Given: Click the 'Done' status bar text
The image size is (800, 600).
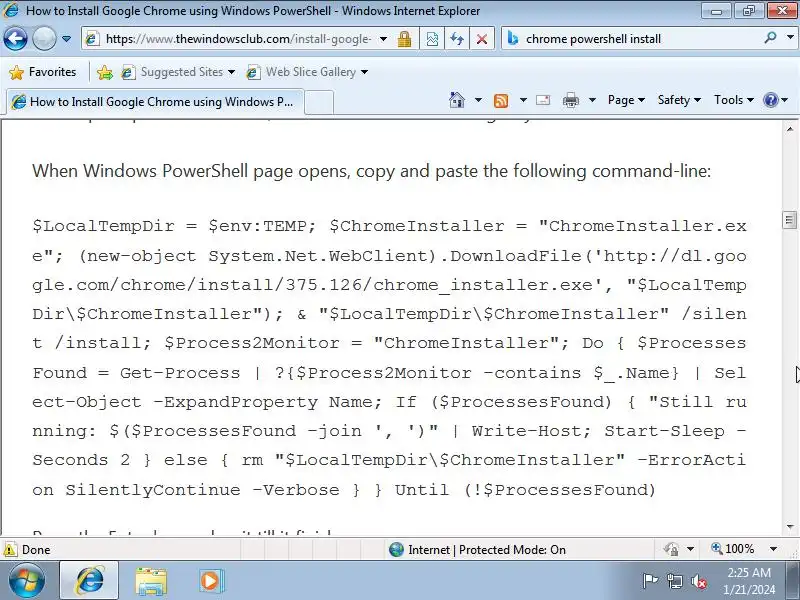Looking at the screenshot, I should tap(36, 549).
